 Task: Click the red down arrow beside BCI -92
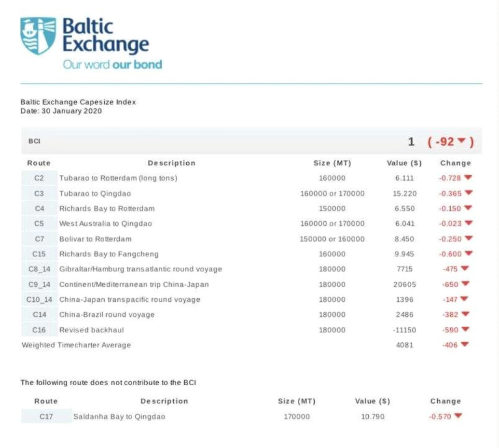point(462,141)
